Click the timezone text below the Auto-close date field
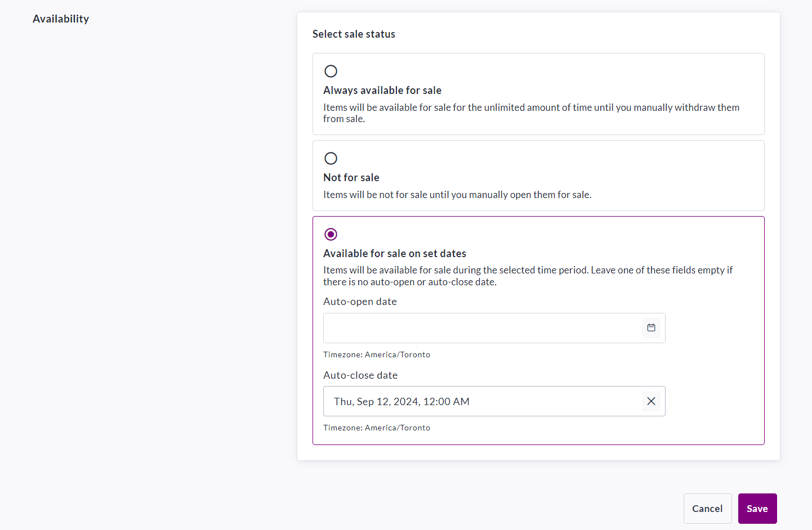The height and width of the screenshot is (530, 812). (x=377, y=428)
